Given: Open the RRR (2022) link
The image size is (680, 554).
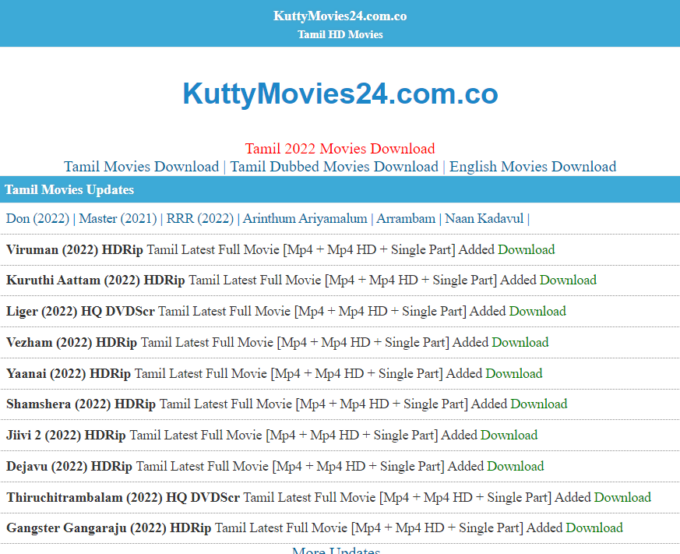Looking at the screenshot, I should (200, 218).
